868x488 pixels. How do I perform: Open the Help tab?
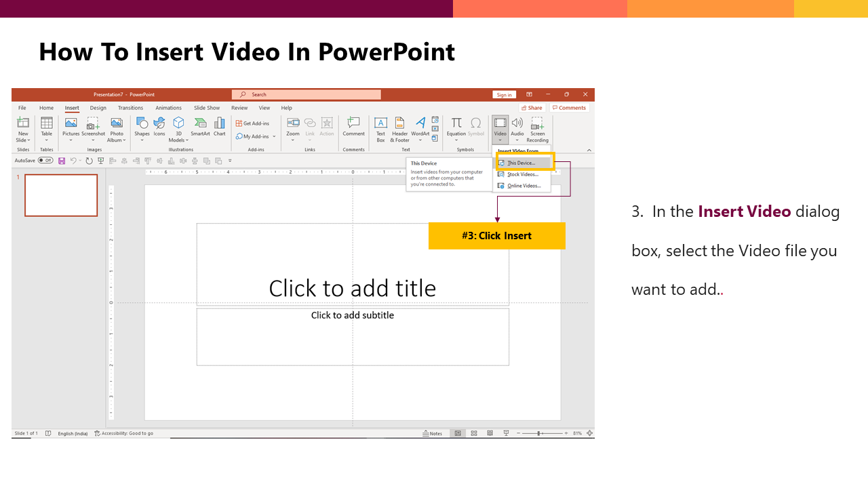coord(287,108)
